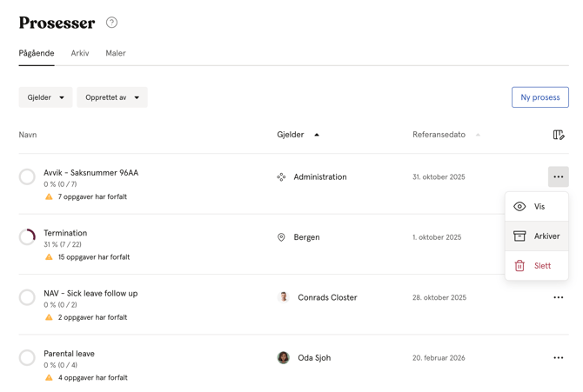This screenshot has height=392, width=583.
Task: Click the 0 % (0 / 4) progress text
Action: click(x=61, y=365)
